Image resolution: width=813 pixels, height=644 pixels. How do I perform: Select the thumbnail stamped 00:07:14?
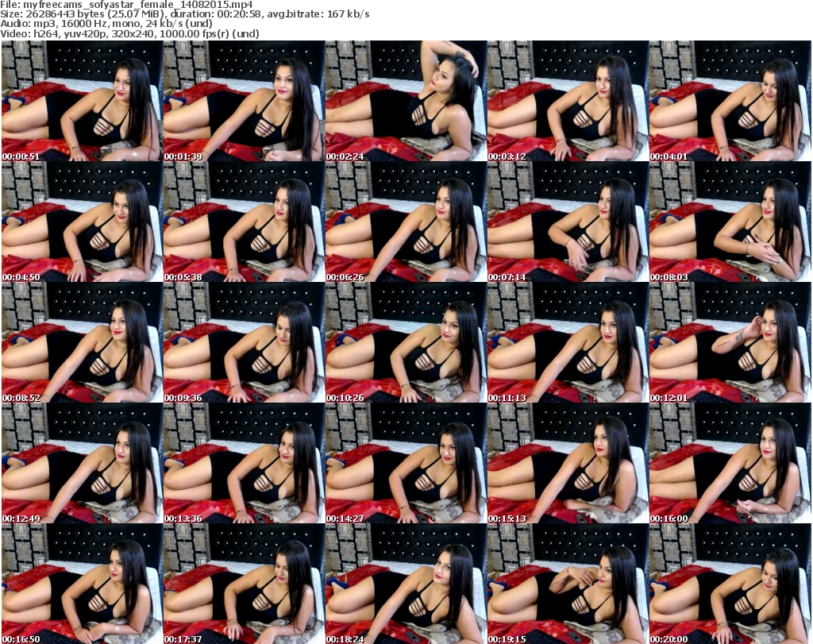pyautogui.click(x=568, y=222)
